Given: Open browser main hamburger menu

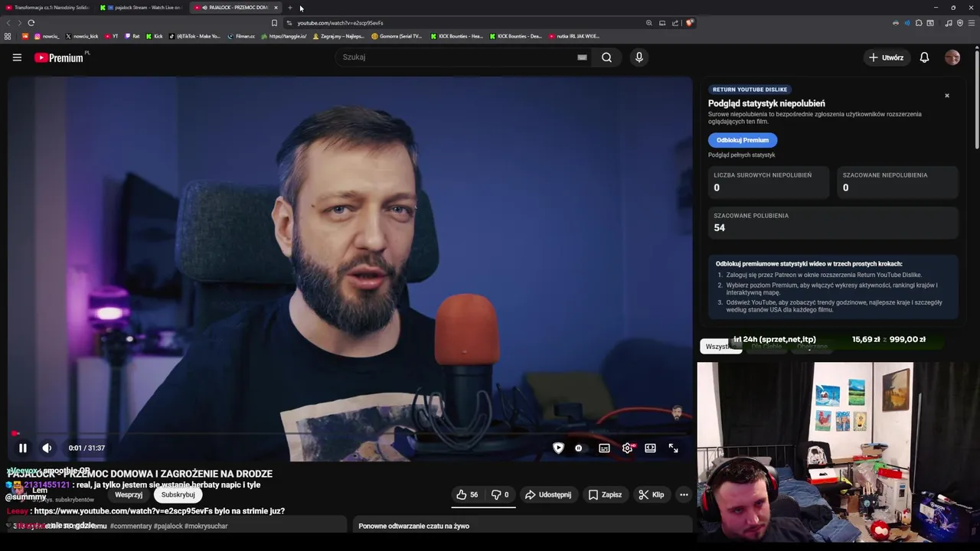Looking at the screenshot, I should click(972, 23).
